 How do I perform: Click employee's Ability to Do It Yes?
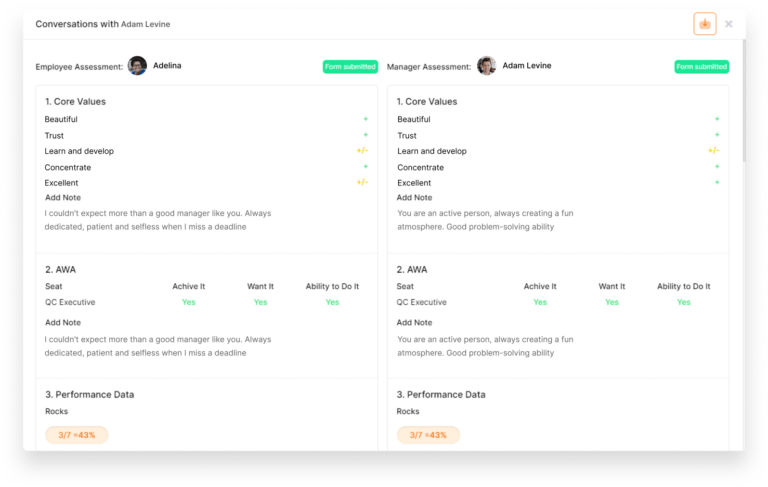tap(332, 302)
